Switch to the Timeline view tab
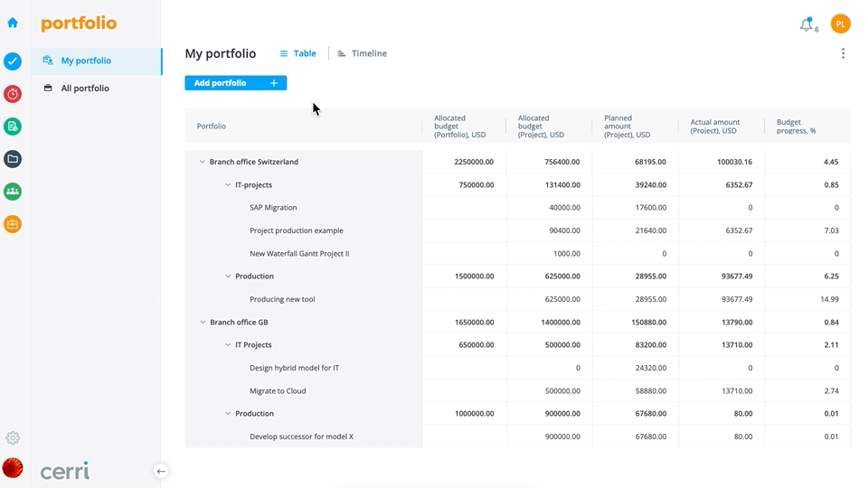 362,53
